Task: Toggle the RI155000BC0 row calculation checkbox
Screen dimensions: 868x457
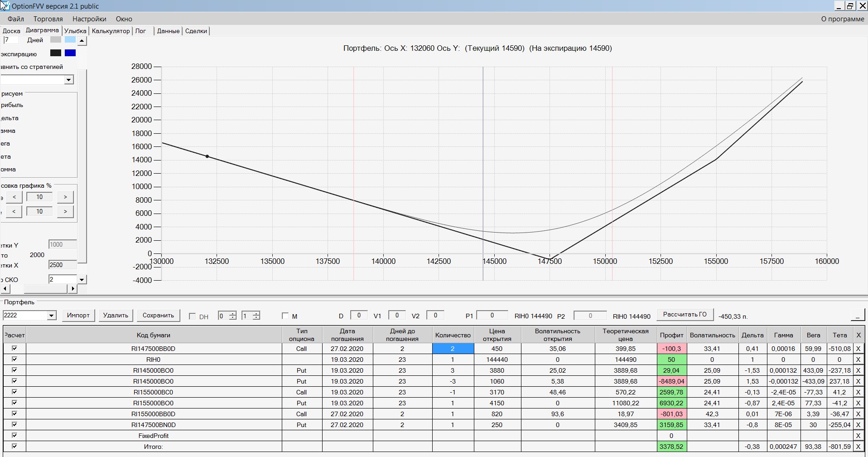Action: (x=14, y=392)
